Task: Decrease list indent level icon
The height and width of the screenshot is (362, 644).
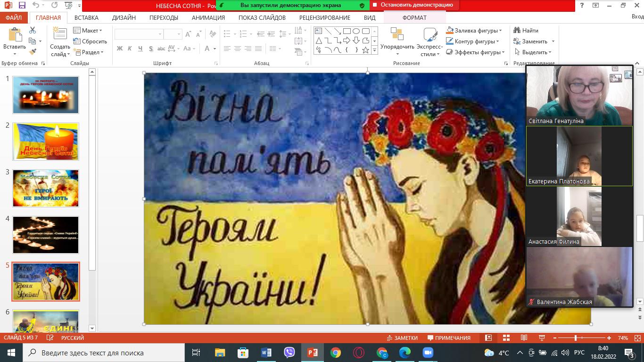Action: point(261,34)
